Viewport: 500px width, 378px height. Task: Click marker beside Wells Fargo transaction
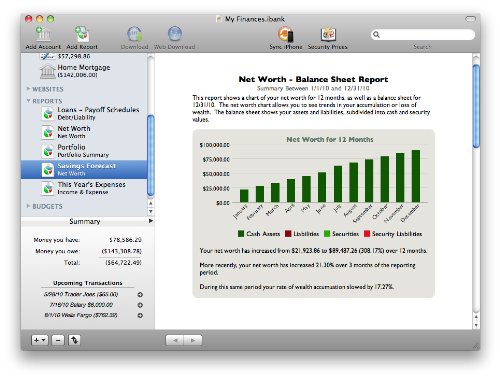coord(140,315)
